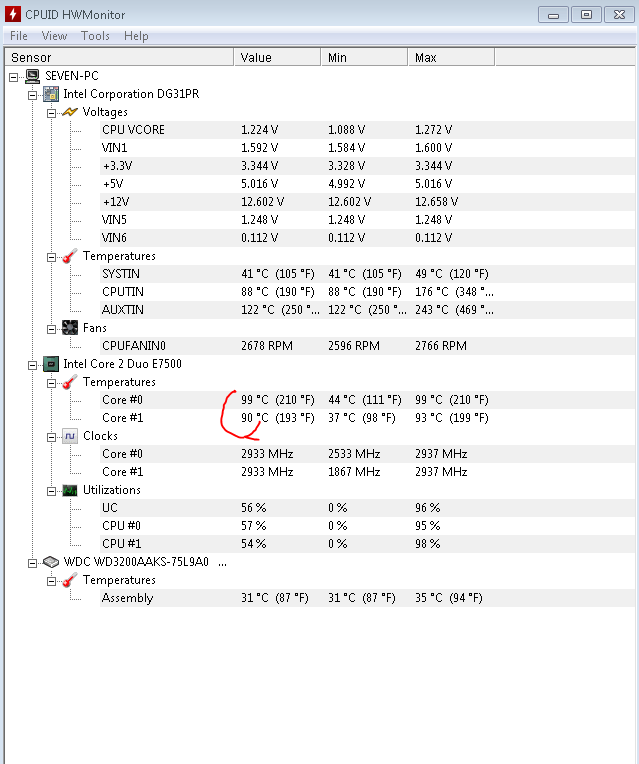Select the UC utilization row
The height and width of the screenshot is (764, 639).
(368, 508)
